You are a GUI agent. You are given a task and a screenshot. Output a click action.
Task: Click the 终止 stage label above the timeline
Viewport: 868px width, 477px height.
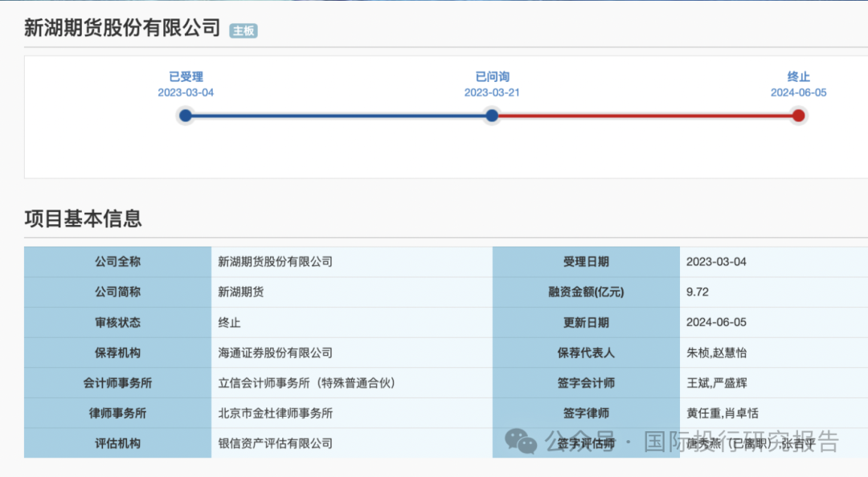799,77
